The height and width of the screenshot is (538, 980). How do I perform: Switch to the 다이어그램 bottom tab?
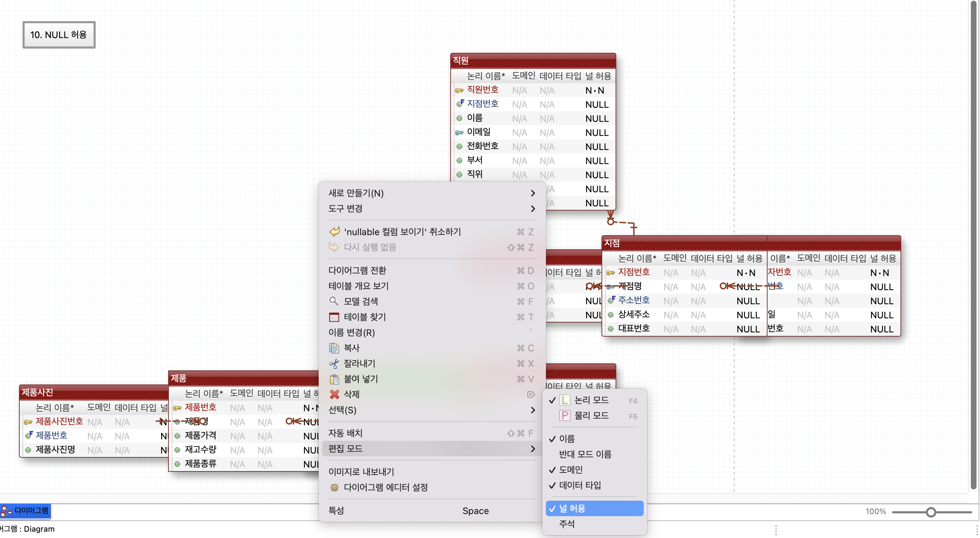[26, 511]
